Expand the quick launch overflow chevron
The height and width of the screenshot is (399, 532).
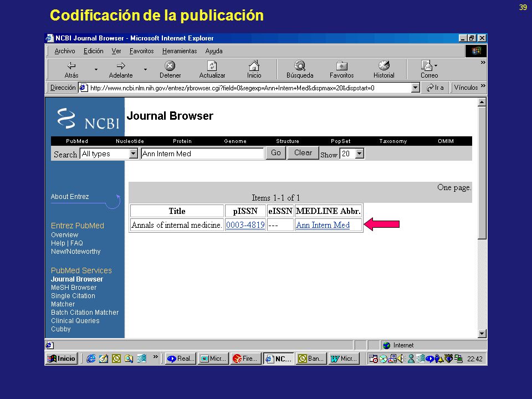pyautogui.click(x=155, y=356)
